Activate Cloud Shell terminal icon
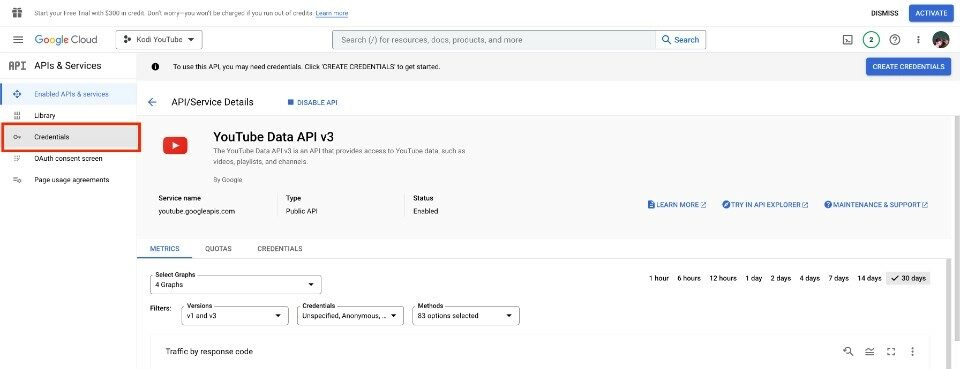The width and height of the screenshot is (960, 369). click(x=848, y=40)
